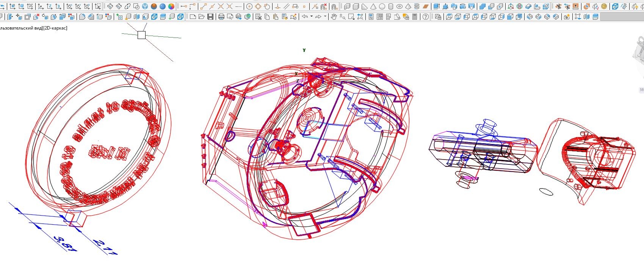Apply the Realistic orange sphere visual style
The image size is (644, 280).
[154, 6]
